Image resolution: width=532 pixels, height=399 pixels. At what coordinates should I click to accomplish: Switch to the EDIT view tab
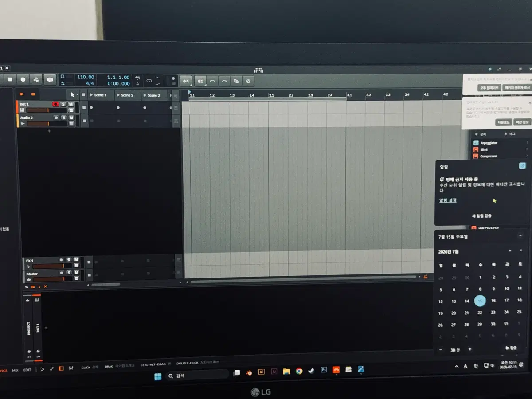pos(27,370)
